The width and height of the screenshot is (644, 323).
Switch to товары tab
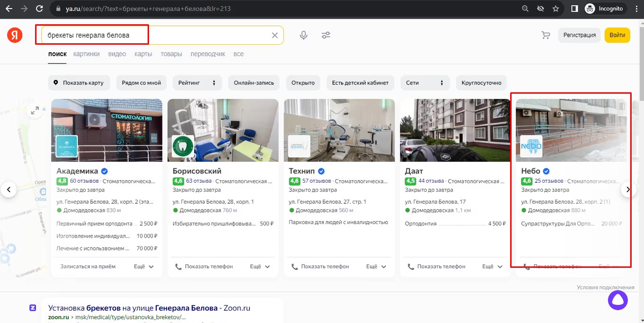tap(171, 54)
